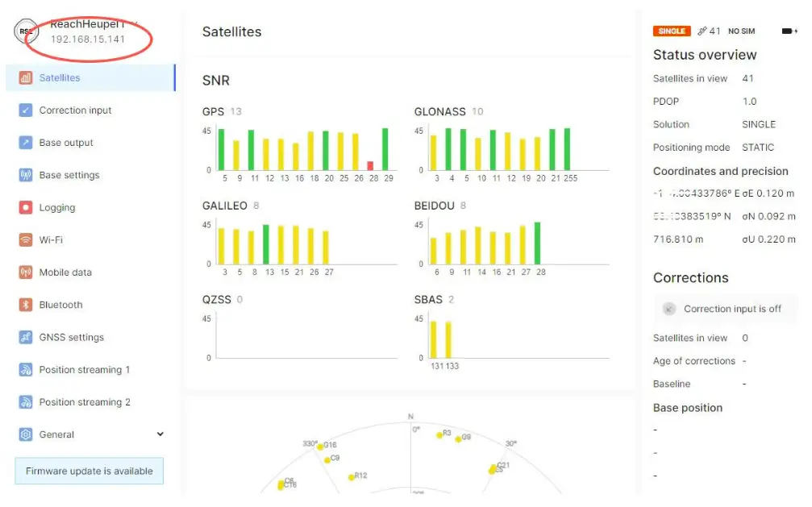The height and width of the screenshot is (507, 812).
Task: Click the R12 satellite dot on skyplot
Action: point(351,477)
